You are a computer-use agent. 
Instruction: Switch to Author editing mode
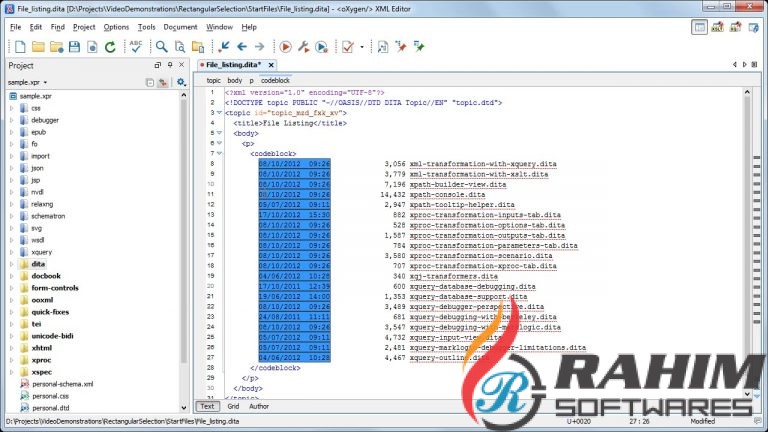(259, 407)
